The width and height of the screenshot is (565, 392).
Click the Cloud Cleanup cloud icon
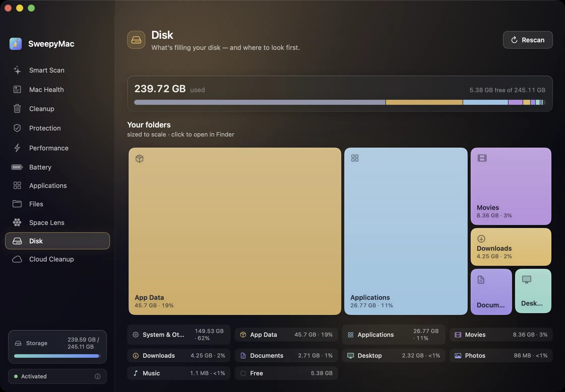coord(17,259)
